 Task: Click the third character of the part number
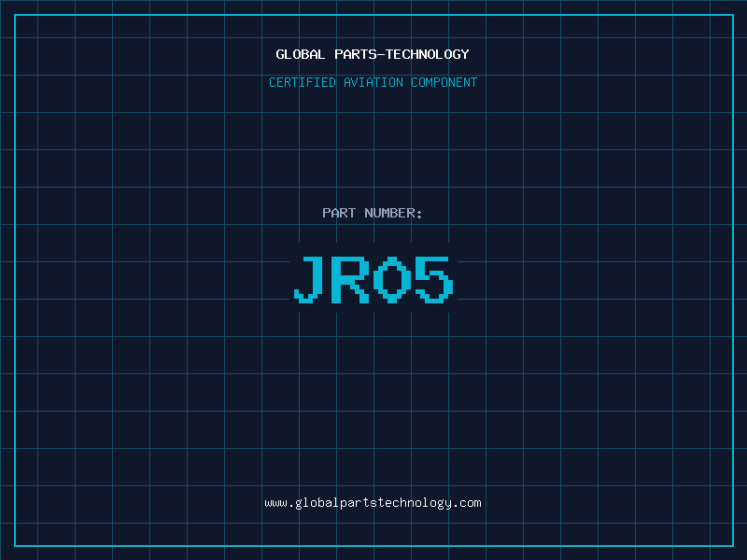393,279
